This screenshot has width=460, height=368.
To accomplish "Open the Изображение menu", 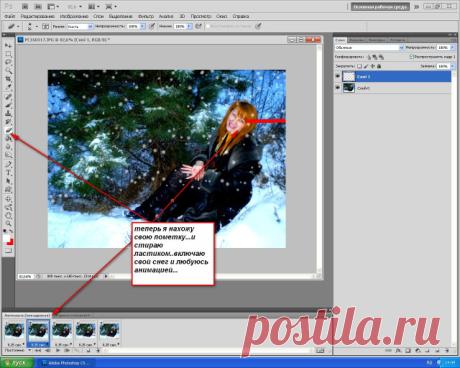I will 74,16.
